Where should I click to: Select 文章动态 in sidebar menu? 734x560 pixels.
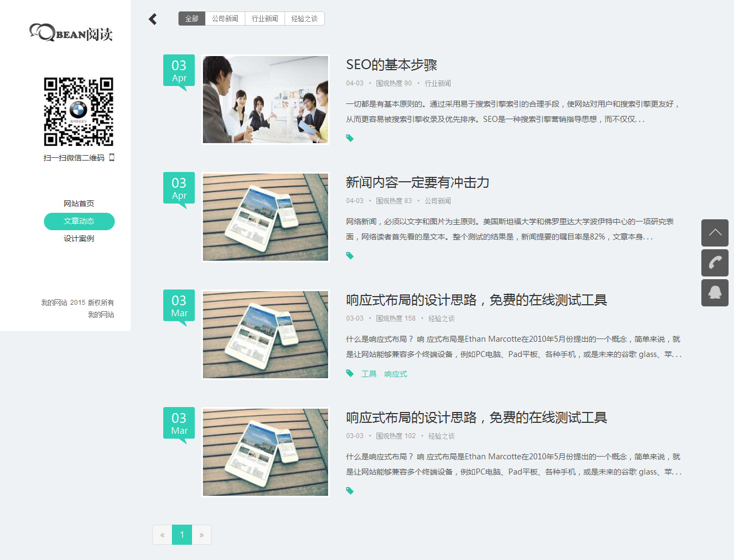click(79, 221)
